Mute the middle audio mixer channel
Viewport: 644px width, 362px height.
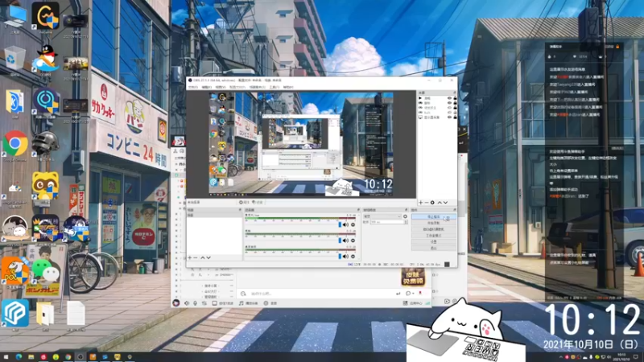point(345,241)
